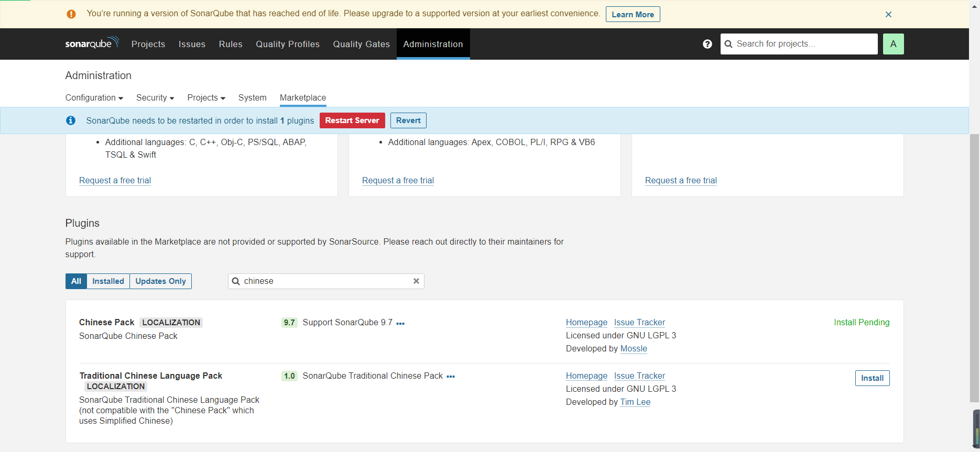
Task: Select the Marketplace tab
Action: (x=303, y=97)
